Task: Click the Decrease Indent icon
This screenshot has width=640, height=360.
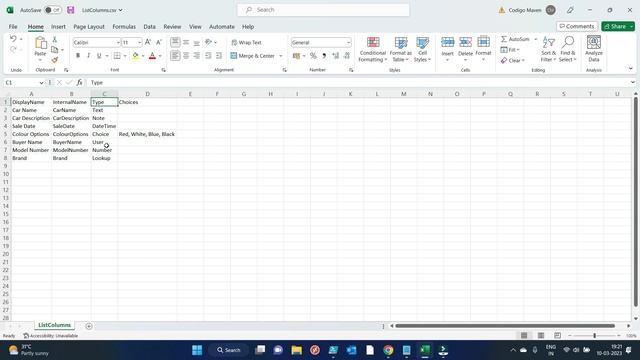Action: click(208, 56)
